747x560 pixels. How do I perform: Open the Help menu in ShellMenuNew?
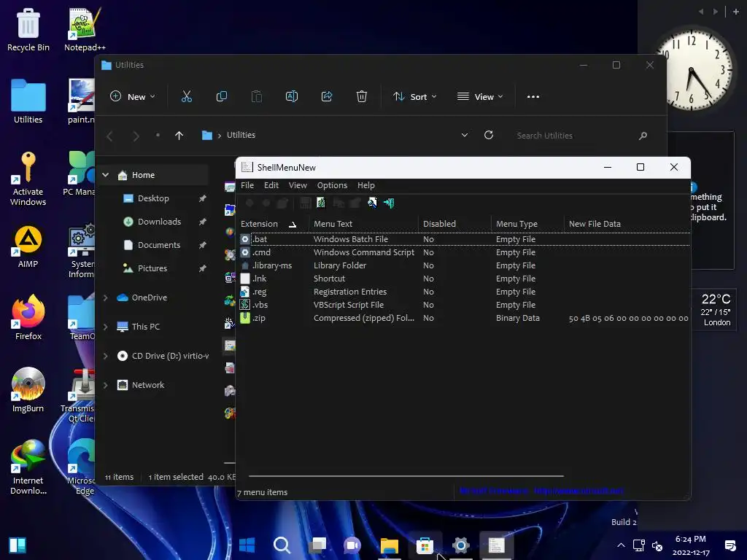tap(366, 185)
